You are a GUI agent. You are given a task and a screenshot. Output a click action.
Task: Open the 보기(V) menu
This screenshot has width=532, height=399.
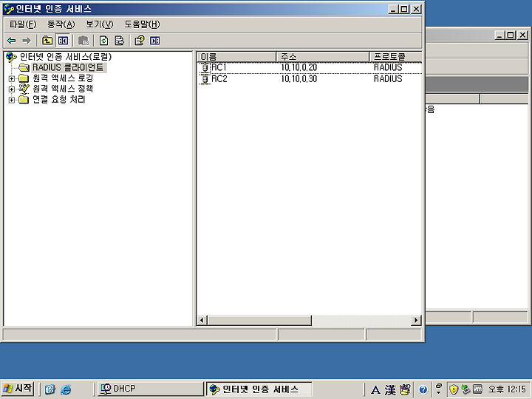[x=100, y=24]
